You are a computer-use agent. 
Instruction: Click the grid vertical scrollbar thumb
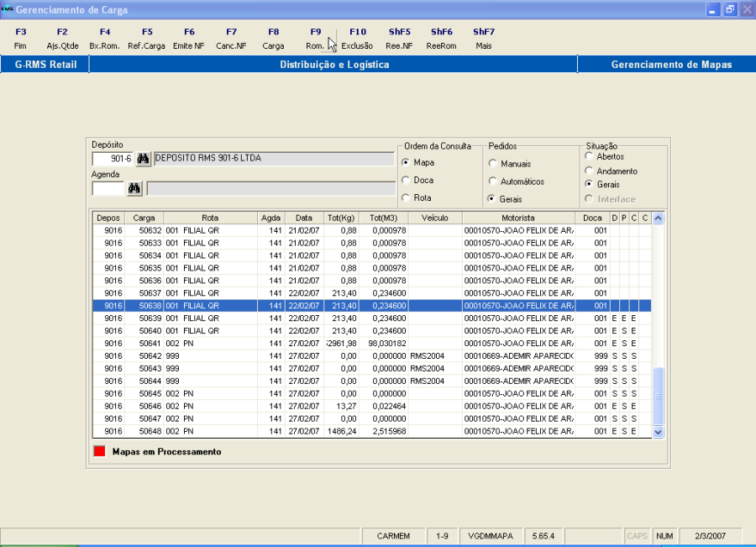click(x=658, y=396)
